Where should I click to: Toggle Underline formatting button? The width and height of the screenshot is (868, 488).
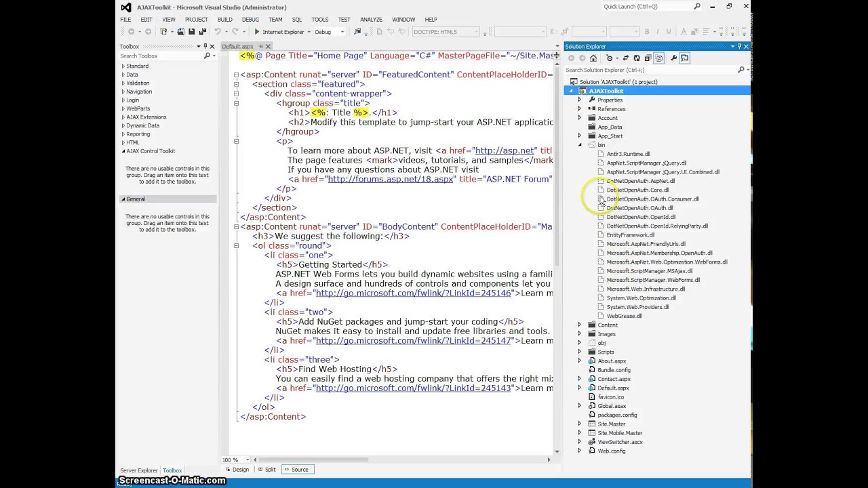(669, 31)
